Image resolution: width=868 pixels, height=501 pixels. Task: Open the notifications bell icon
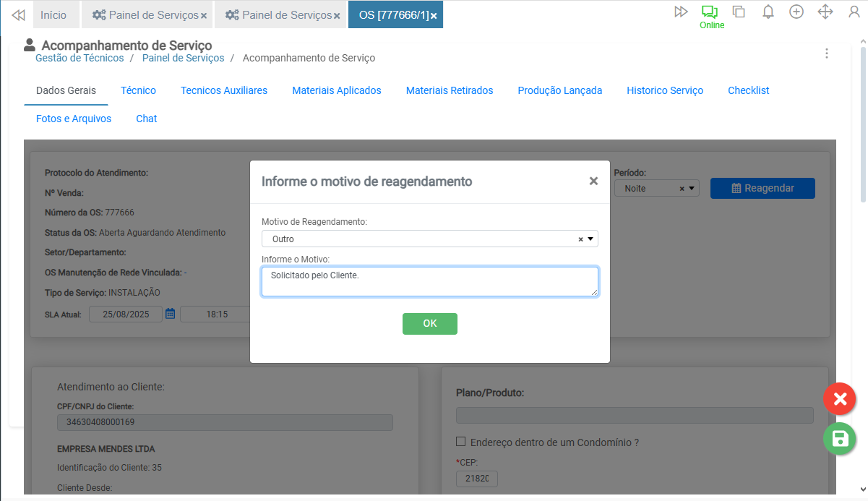coord(768,12)
